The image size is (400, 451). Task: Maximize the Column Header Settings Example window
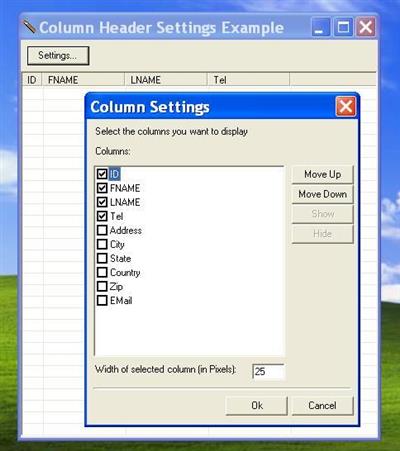[x=343, y=27]
